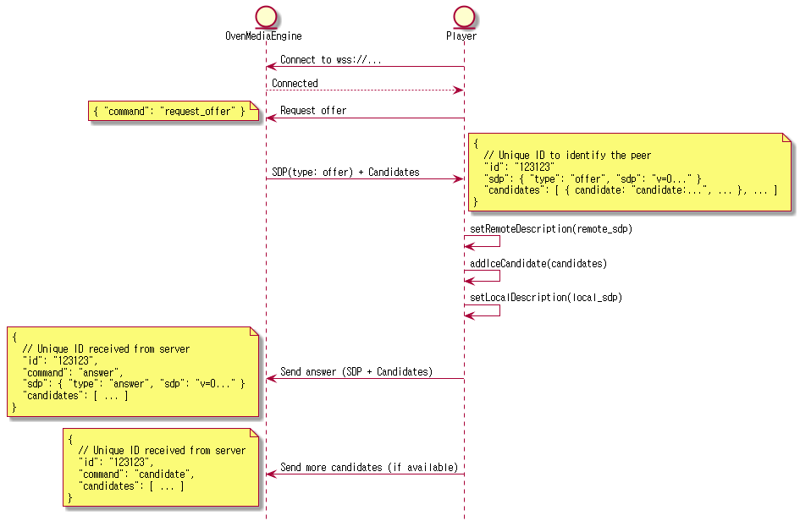Click the Player entity circle icon
Viewport: 800px width, 532px height.
tap(461, 16)
